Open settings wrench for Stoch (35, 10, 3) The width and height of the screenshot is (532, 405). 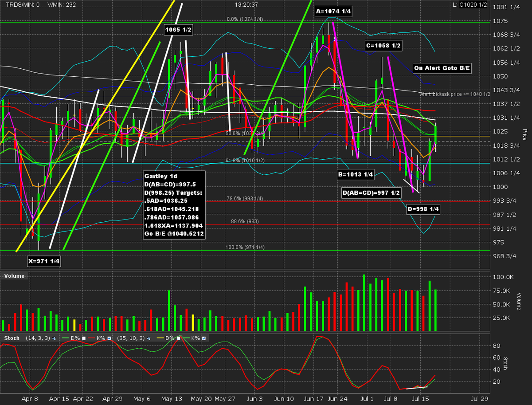click(x=149, y=338)
